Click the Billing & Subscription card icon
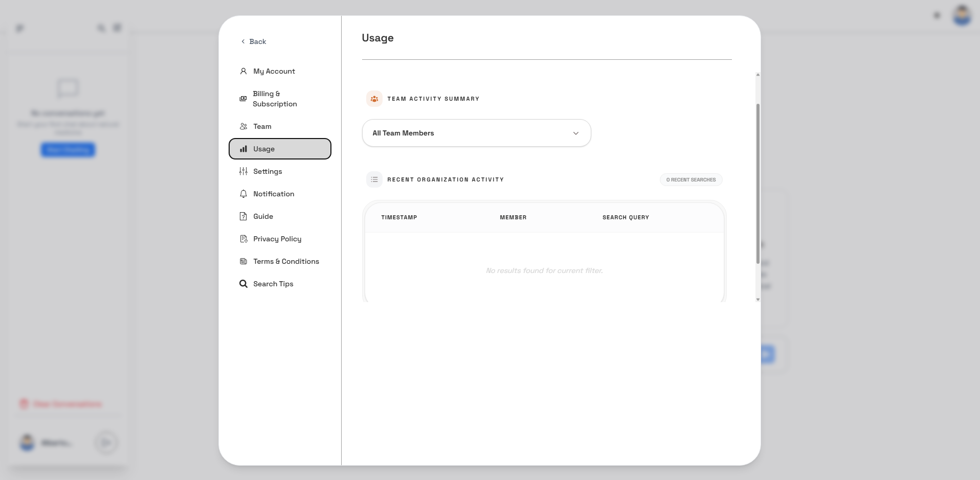Image resolution: width=980 pixels, height=480 pixels. tap(242, 99)
